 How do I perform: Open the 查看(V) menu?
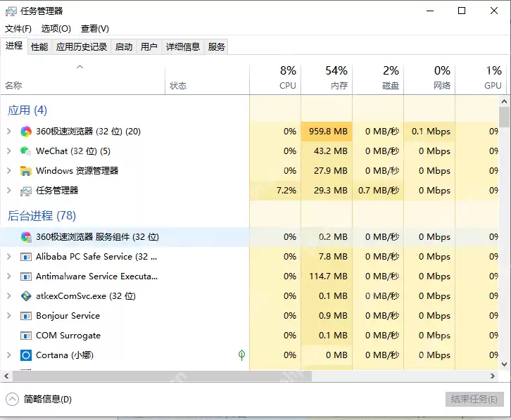tap(95, 29)
